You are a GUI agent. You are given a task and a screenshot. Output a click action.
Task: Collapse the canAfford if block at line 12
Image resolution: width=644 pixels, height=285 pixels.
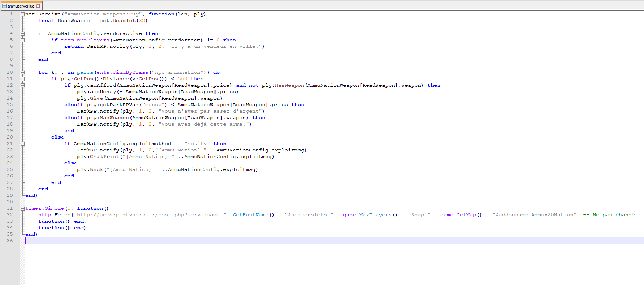coord(22,85)
